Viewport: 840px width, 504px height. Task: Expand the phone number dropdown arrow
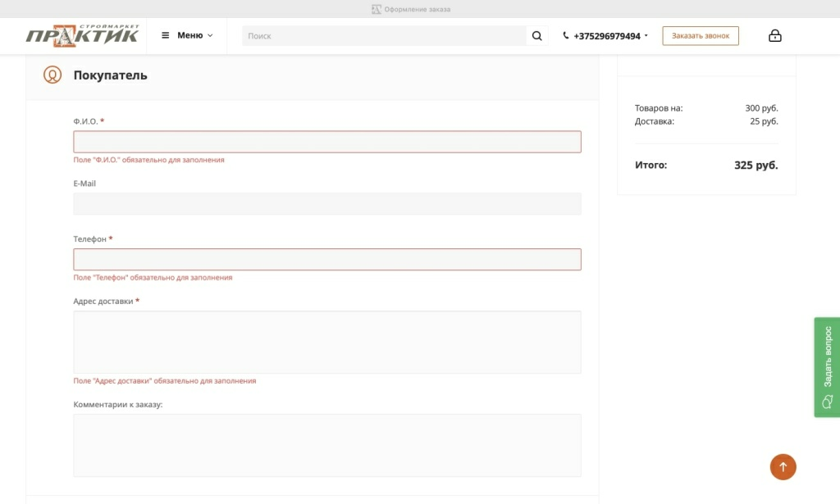[x=646, y=36]
